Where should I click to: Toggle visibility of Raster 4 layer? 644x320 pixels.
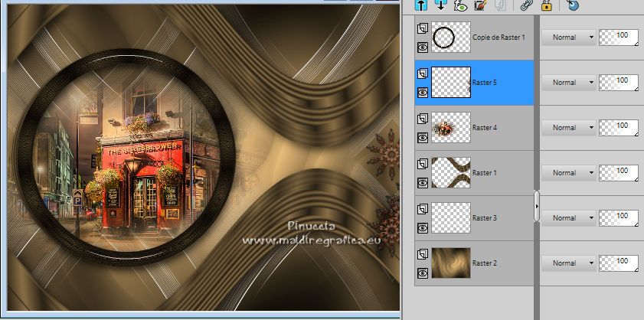pos(422,137)
